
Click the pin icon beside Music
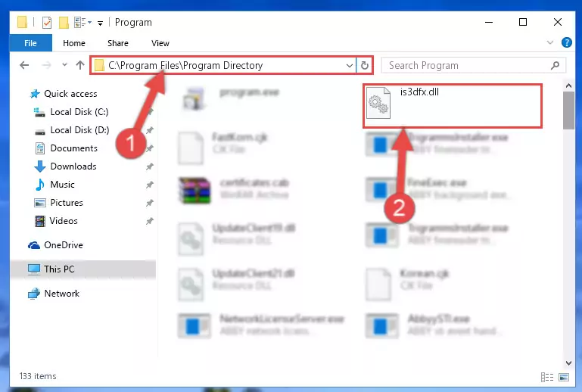click(150, 185)
